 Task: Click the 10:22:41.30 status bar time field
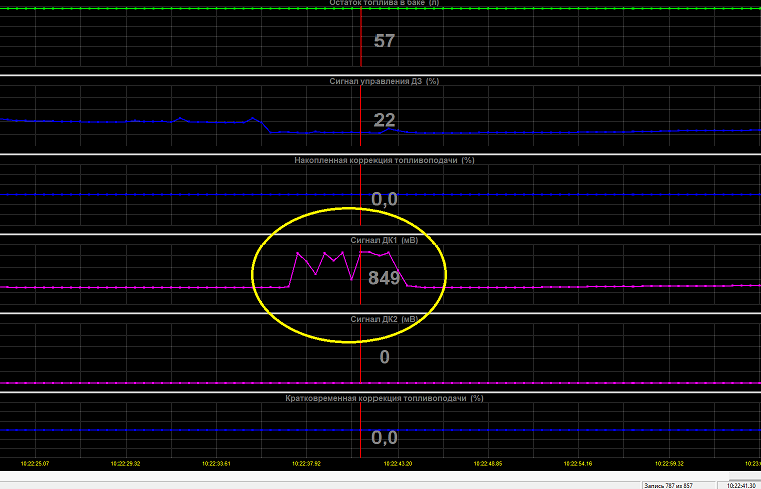coord(741,485)
